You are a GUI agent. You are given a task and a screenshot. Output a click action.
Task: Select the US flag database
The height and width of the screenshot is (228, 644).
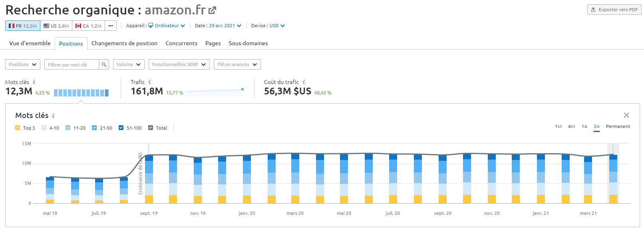pos(56,26)
